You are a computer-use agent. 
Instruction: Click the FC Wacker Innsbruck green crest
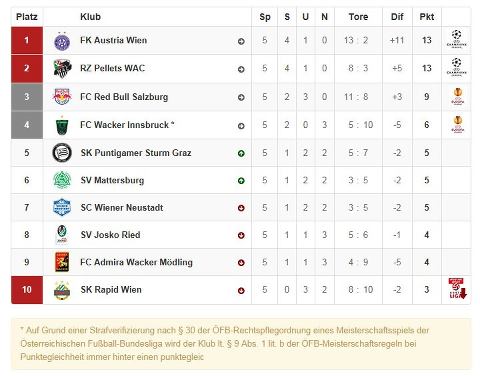pyautogui.click(x=62, y=125)
